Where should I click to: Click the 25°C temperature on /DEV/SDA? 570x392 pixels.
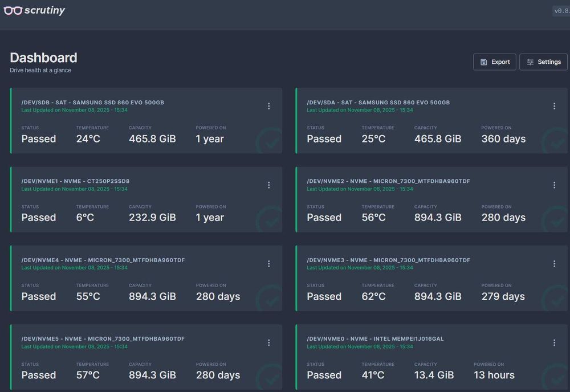click(x=373, y=139)
